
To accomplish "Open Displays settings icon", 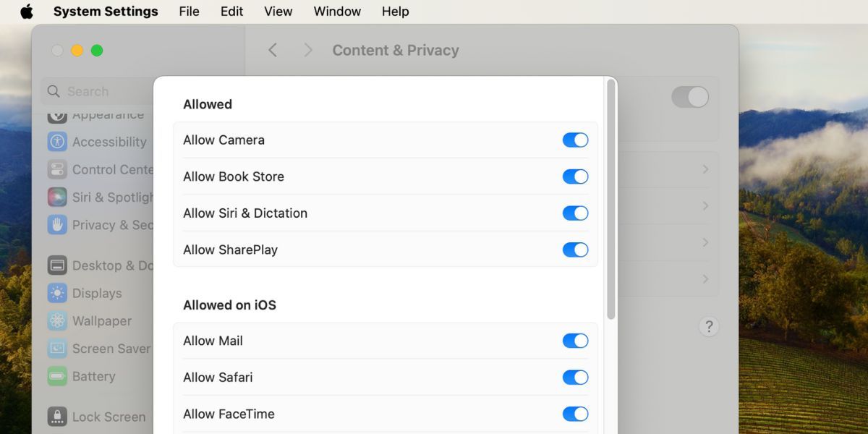I will tap(56, 293).
